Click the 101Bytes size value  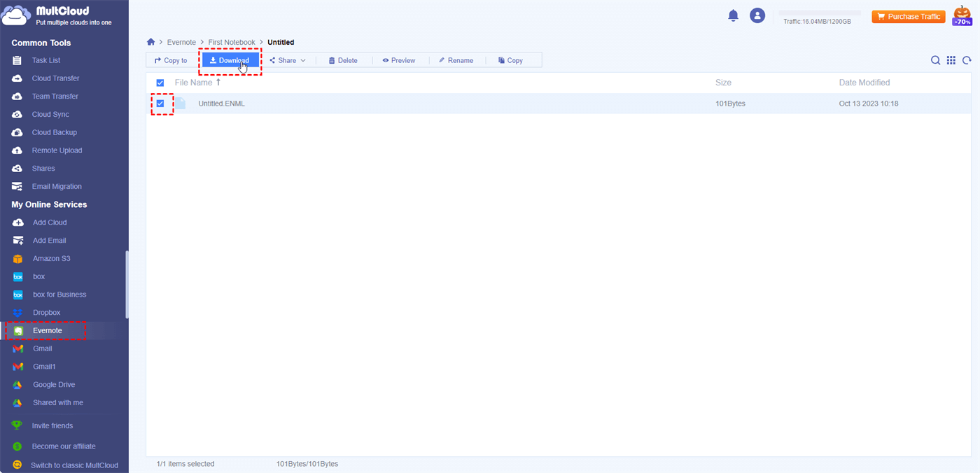click(x=730, y=104)
